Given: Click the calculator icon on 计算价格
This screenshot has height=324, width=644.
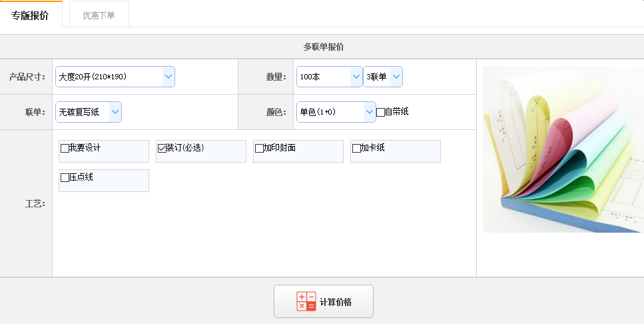Looking at the screenshot, I should point(306,301).
